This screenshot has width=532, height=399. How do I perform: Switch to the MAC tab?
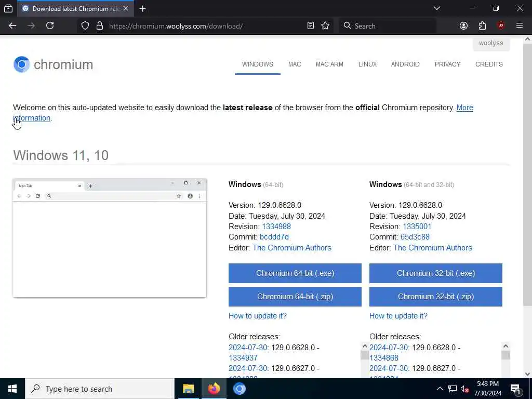[x=295, y=64]
